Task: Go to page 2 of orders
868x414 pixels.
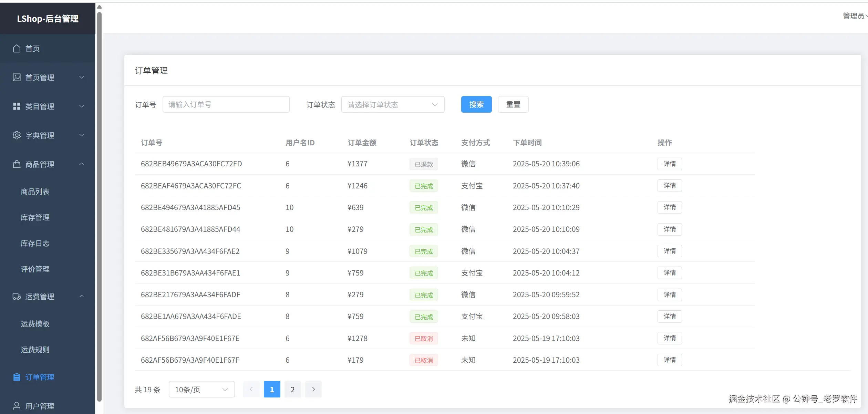Action: [292, 389]
